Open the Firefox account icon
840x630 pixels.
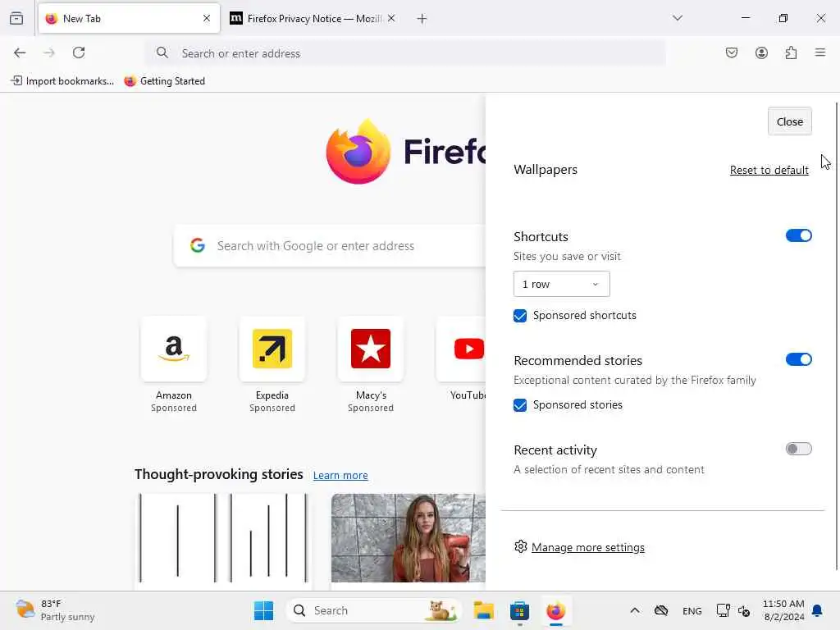761,52
